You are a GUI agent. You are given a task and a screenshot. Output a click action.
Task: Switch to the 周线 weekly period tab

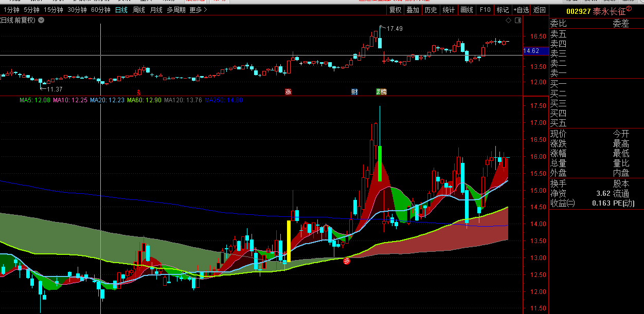139,10
